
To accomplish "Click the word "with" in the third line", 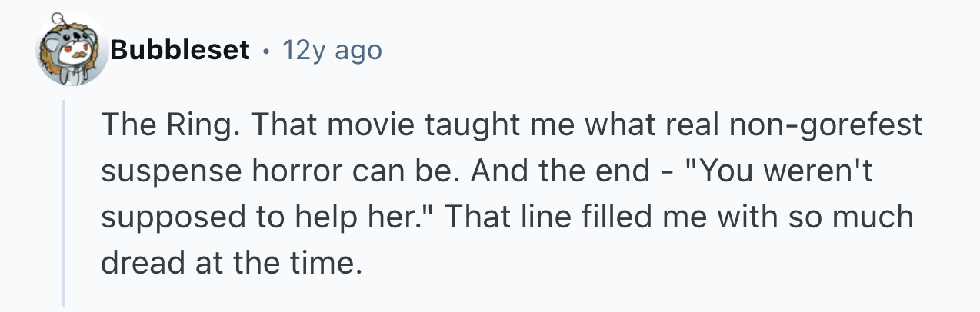I will pyautogui.click(x=745, y=217).
